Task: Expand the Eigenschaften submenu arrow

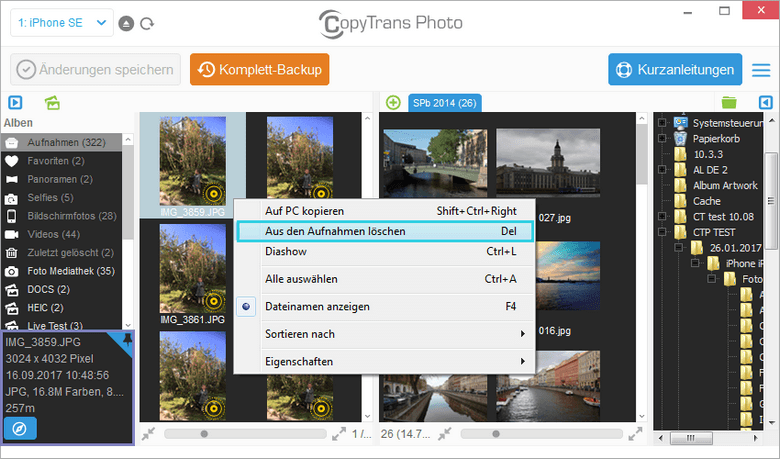Action: (x=522, y=361)
